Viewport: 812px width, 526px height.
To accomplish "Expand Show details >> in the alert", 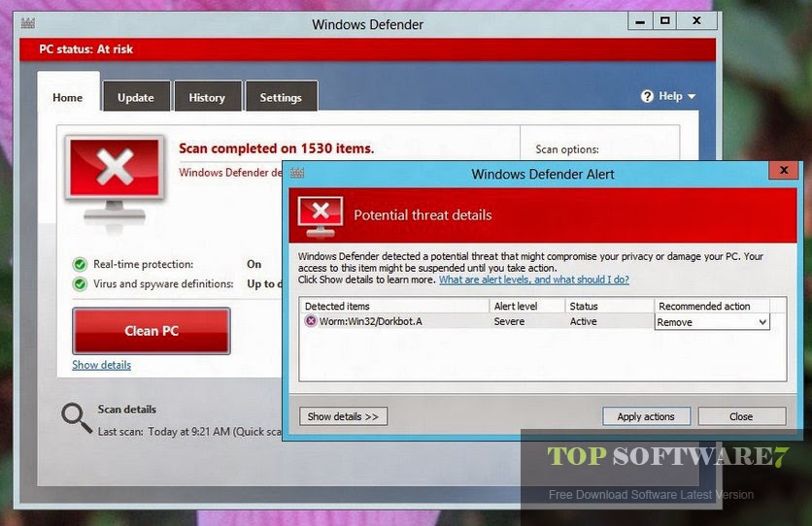I will (x=343, y=416).
